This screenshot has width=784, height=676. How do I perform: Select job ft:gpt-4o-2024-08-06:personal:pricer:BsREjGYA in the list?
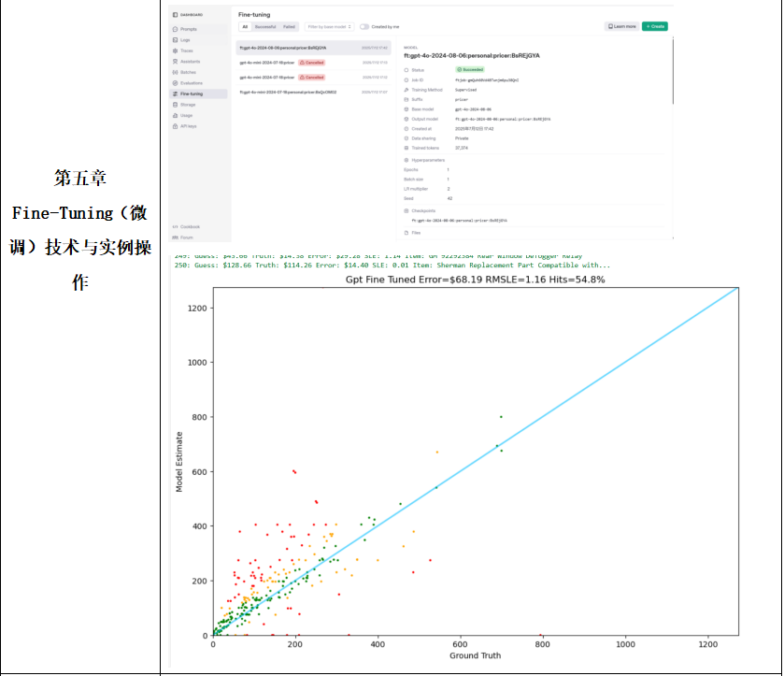coord(313,48)
